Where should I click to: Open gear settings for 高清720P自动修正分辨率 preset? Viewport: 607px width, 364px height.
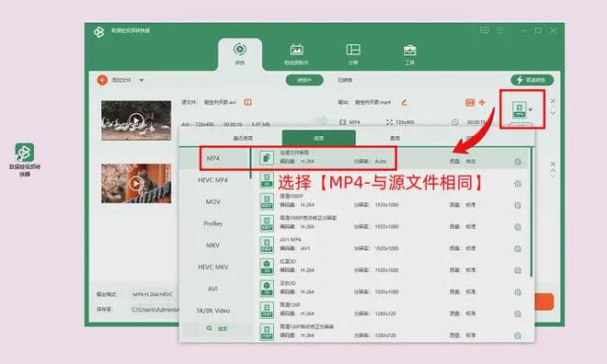[x=518, y=336]
